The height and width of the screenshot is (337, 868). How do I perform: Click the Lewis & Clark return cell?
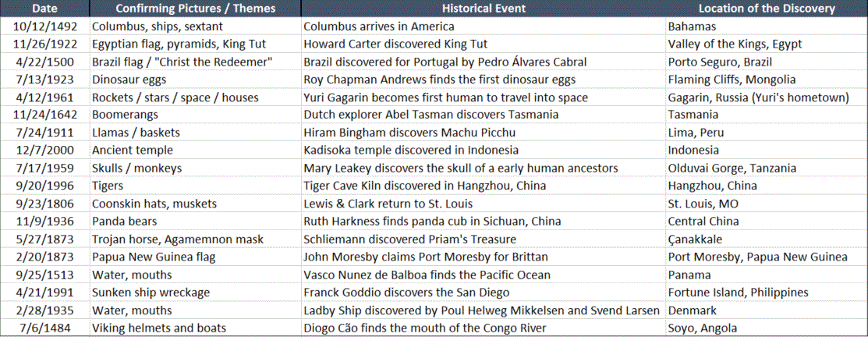coord(484,203)
